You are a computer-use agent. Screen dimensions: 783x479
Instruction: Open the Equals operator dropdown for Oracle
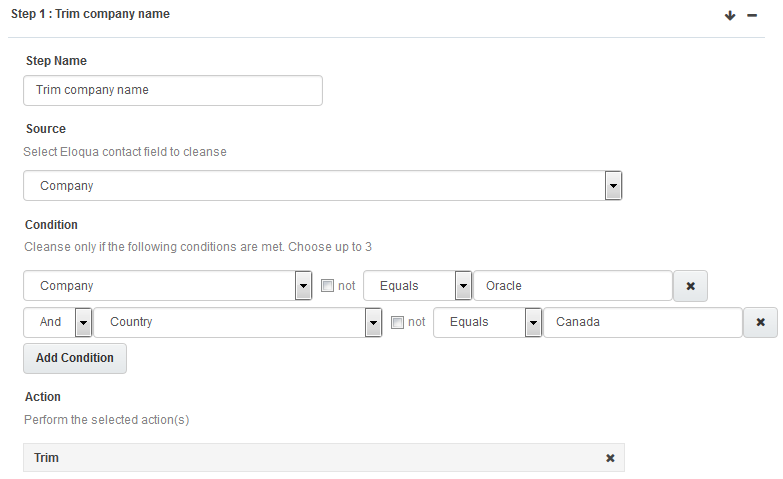tap(463, 286)
